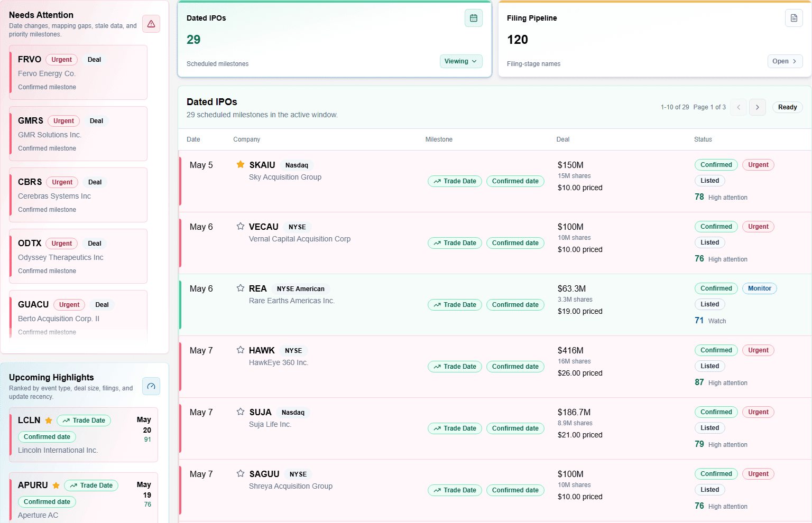The image size is (812, 523).
Task: Click the Filing Pipeline document icon
Action: pyautogui.click(x=794, y=18)
